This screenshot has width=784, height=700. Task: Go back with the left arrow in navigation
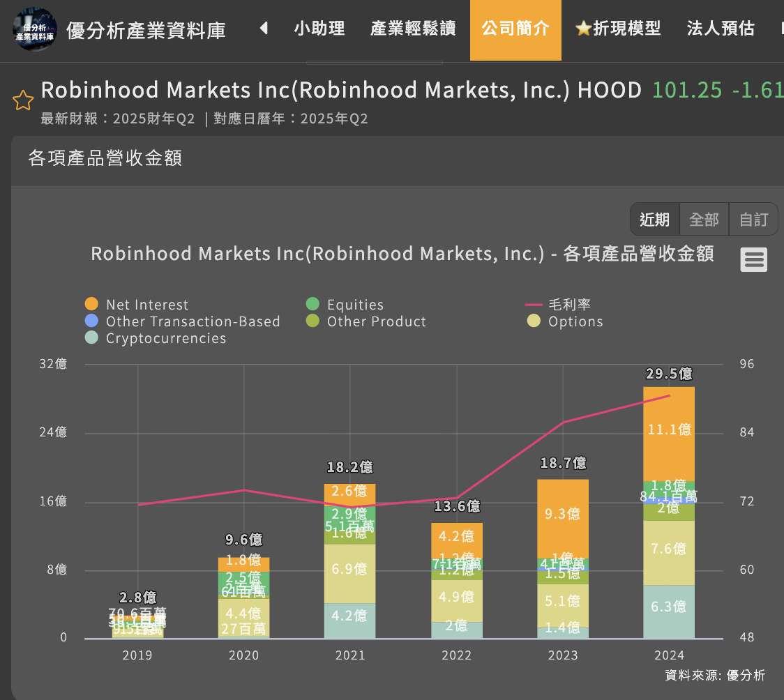click(264, 28)
